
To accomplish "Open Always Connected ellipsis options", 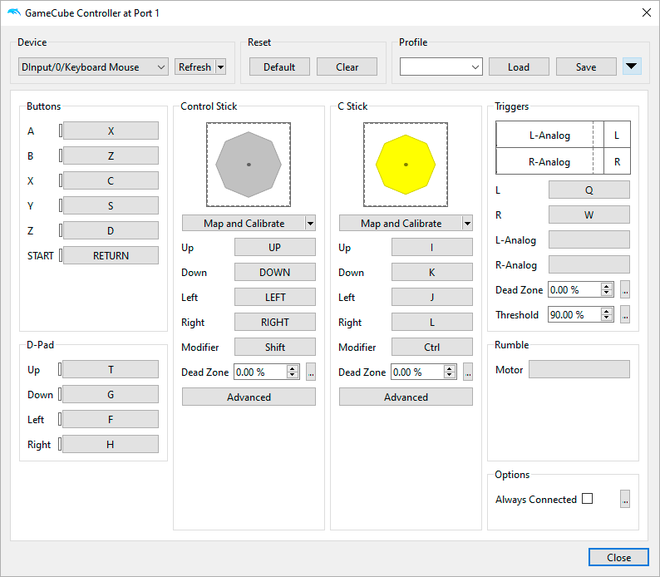I will [x=625, y=499].
